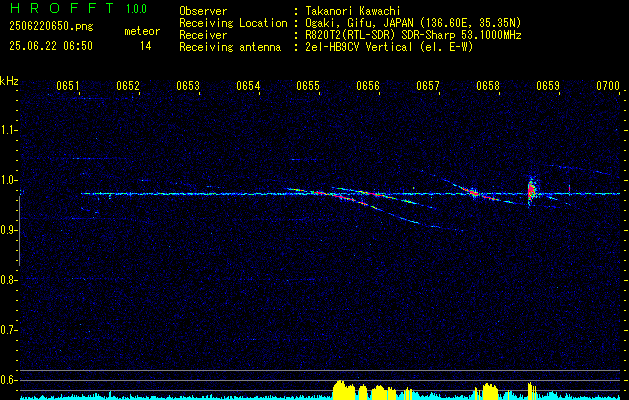Click the 0651 time axis marker
The image size is (629, 400).
click(x=68, y=86)
